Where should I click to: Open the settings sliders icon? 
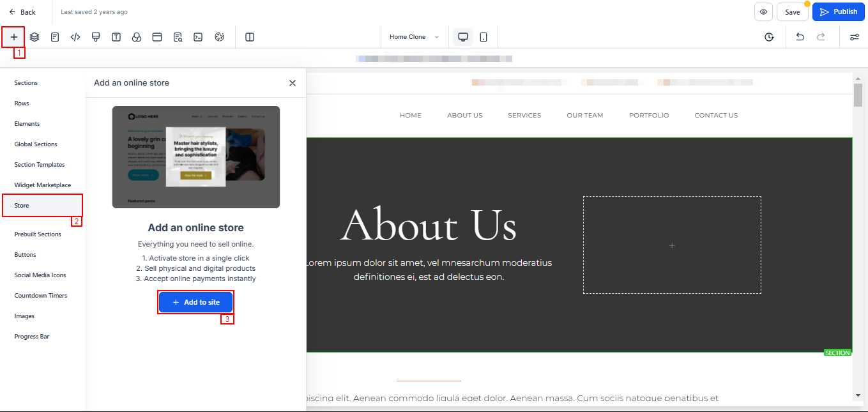coord(854,37)
